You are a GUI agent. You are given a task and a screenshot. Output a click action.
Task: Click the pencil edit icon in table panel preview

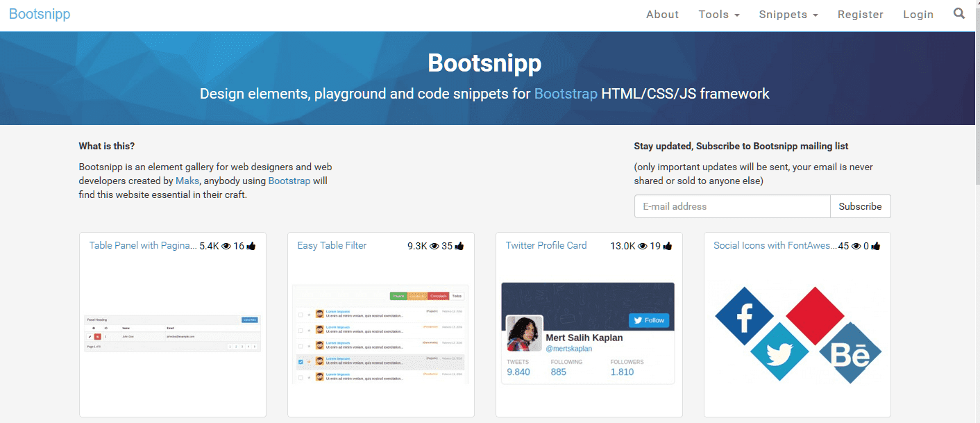pyautogui.click(x=90, y=336)
